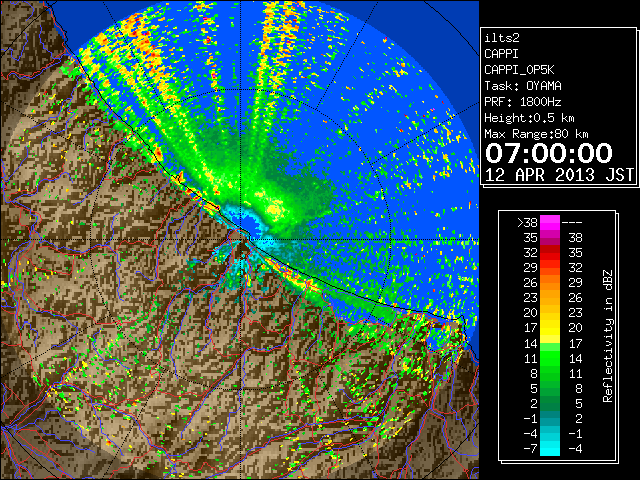Select the "Height:0.5 km" text

click(x=529, y=118)
